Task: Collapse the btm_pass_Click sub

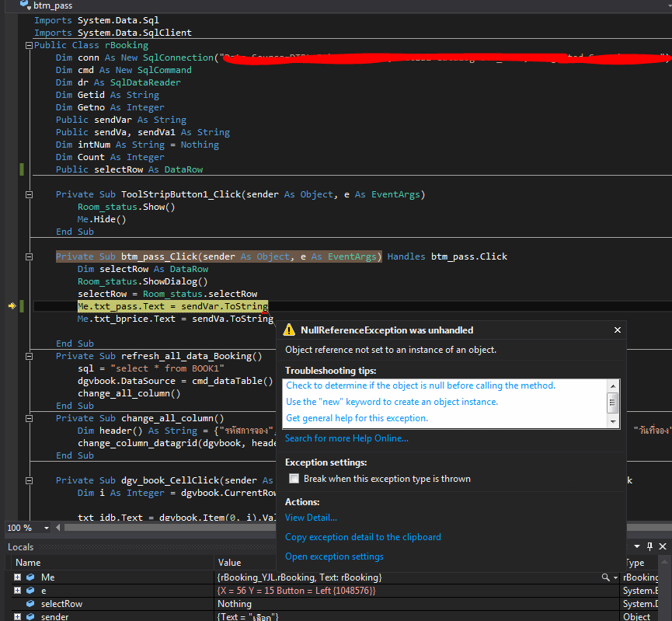Action: point(29,256)
